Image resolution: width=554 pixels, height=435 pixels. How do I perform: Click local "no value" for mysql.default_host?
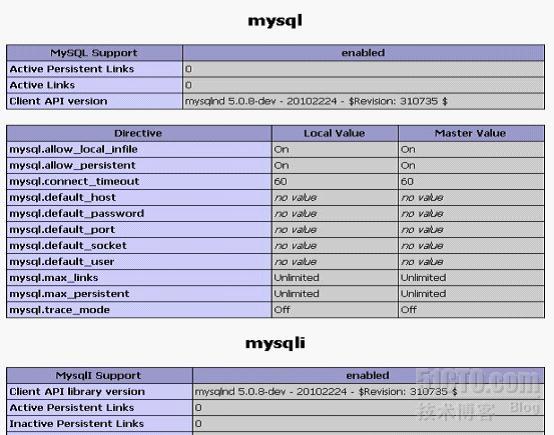(296, 198)
